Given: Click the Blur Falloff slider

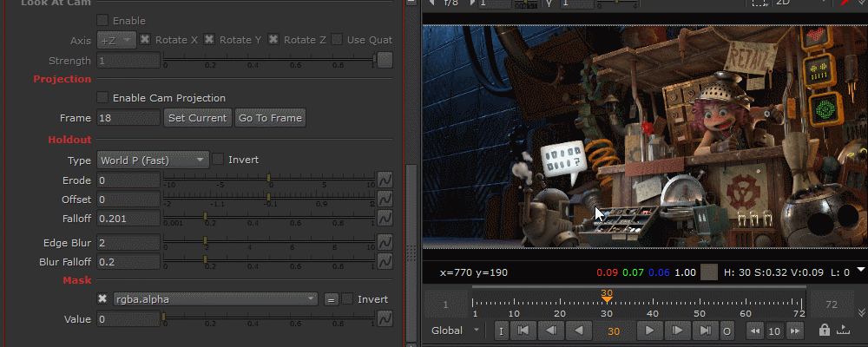Looking at the screenshot, I should pyautogui.click(x=269, y=259).
